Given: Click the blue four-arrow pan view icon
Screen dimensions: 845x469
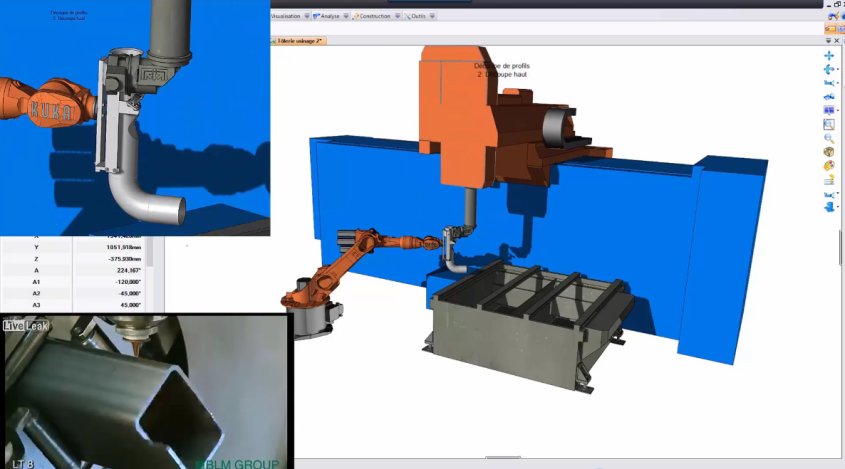Looking at the screenshot, I should pyautogui.click(x=829, y=56).
